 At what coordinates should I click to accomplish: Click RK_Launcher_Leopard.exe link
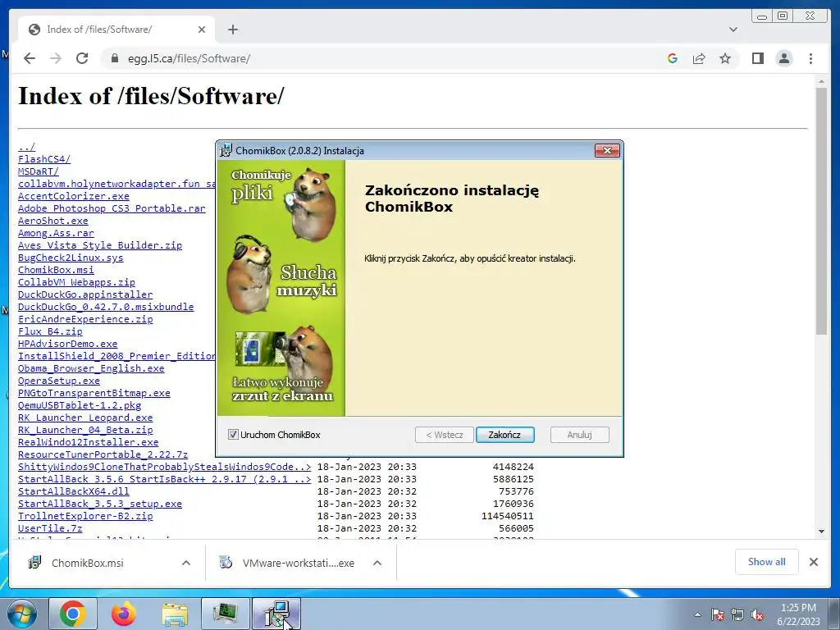pyautogui.click(x=85, y=418)
